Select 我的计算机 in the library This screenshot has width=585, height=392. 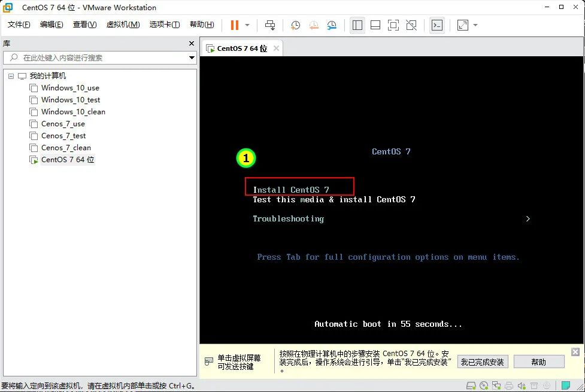point(48,76)
